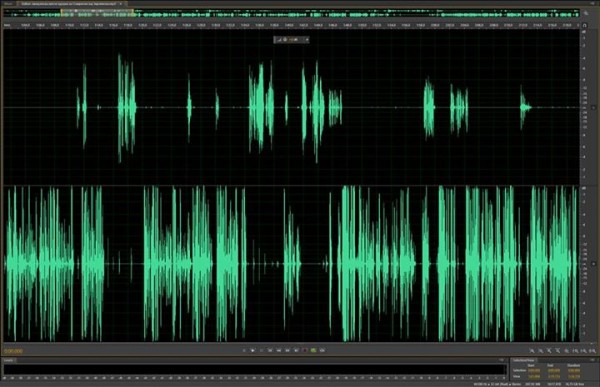The width and height of the screenshot is (600, 387).
Task: Toggle the lower (right) channel enable button
Action: [593, 263]
